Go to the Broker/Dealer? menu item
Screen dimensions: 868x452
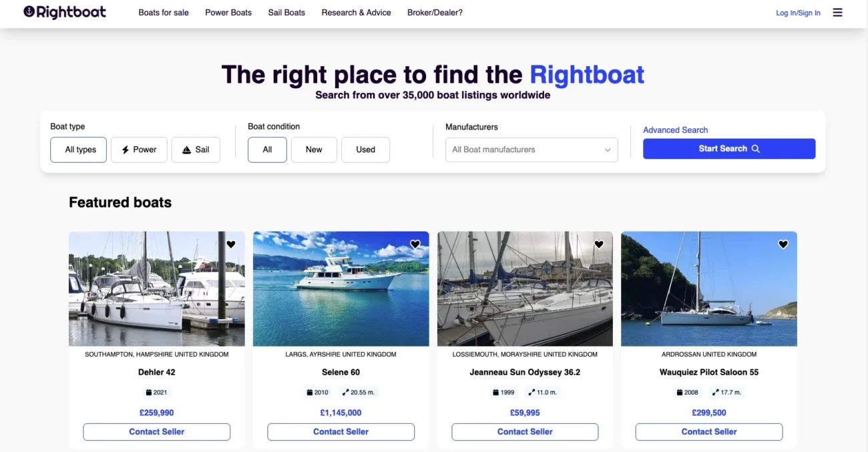(435, 13)
